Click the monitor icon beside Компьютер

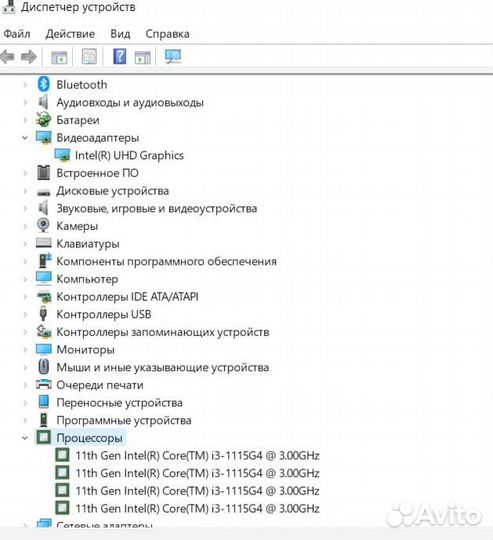click(x=44, y=278)
